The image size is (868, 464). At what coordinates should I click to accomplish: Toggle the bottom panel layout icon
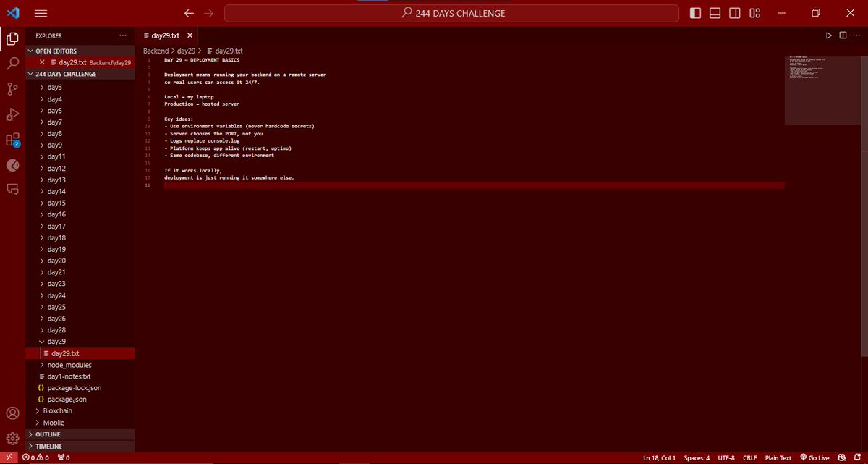click(715, 13)
